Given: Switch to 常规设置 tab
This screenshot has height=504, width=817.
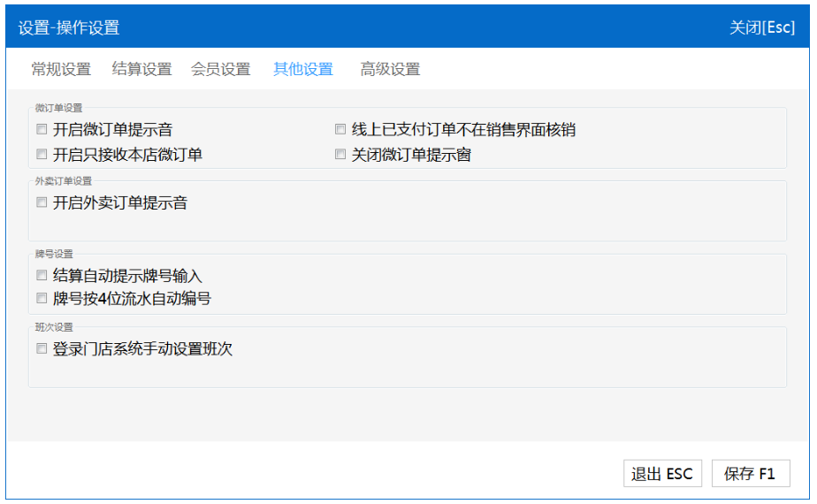Looking at the screenshot, I should coord(61,69).
